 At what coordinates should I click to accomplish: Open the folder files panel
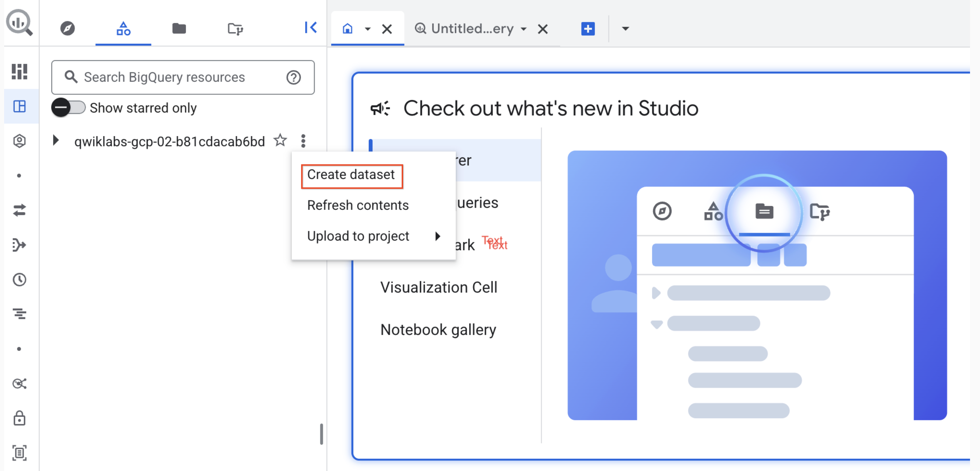[179, 28]
